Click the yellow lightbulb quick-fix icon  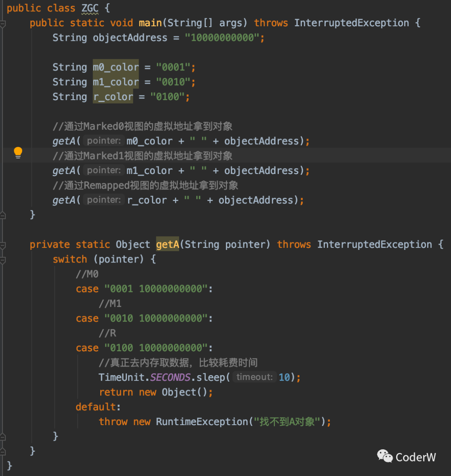click(18, 153)
